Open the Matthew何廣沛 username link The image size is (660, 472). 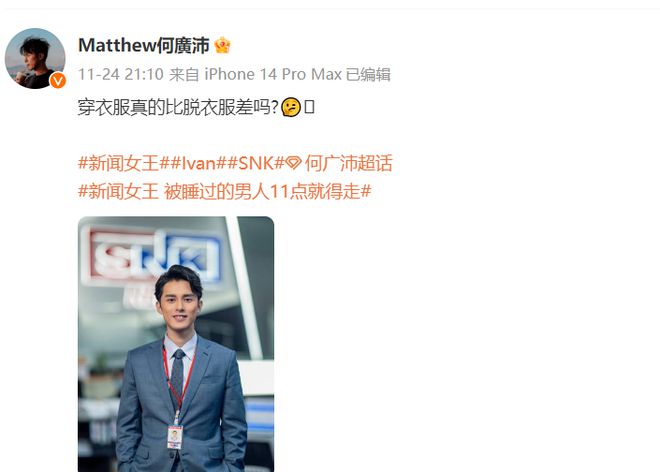pyautogui.click(x=144, y=45)
